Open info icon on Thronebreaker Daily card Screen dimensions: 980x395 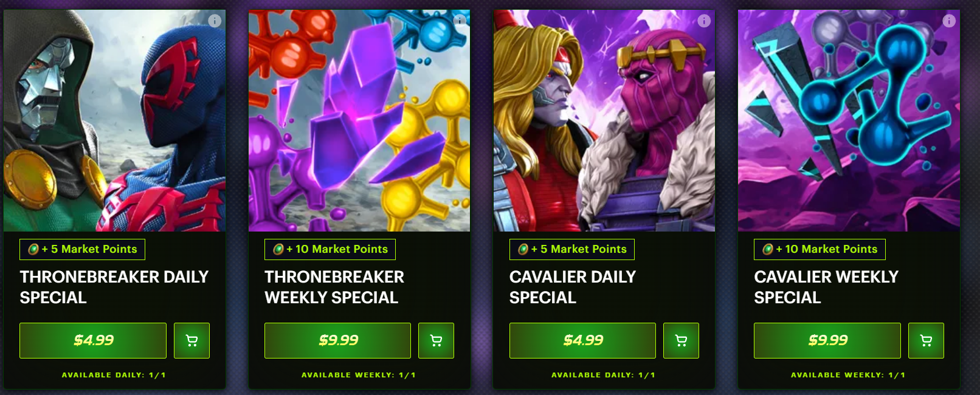click(x=215, y=21)
